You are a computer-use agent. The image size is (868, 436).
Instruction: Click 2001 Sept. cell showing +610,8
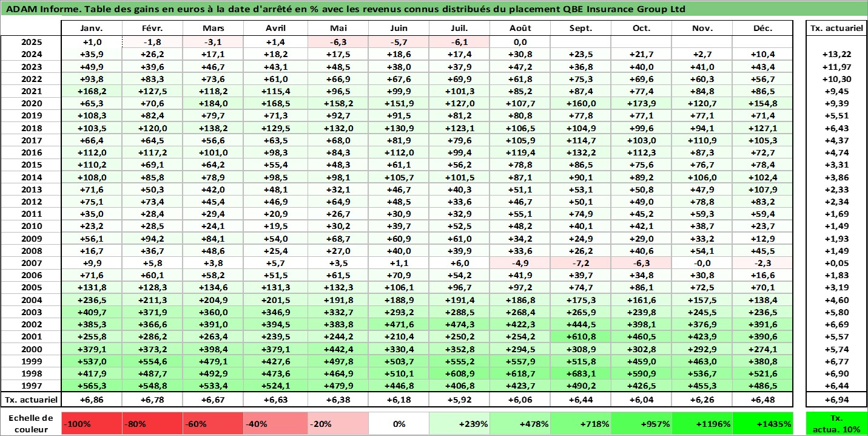coord(580,337)
